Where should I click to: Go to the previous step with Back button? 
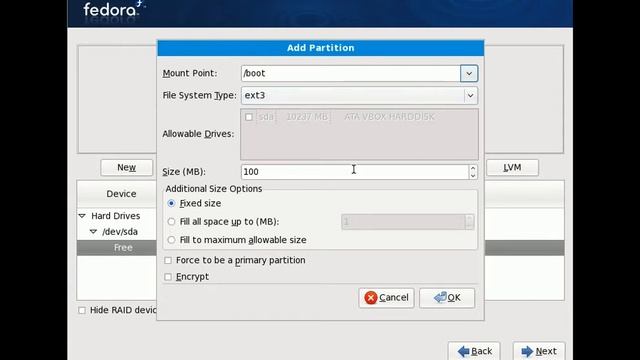click(474, 351)
